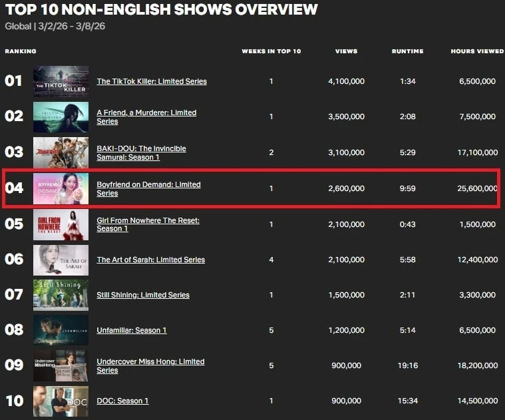Click BAKI-DOU show thumbnail
505x420 pixels.
click(61, 152)
